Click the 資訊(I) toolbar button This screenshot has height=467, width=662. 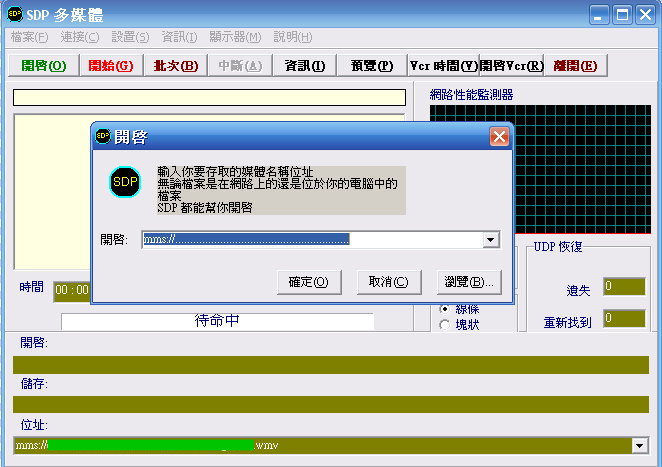304,65
